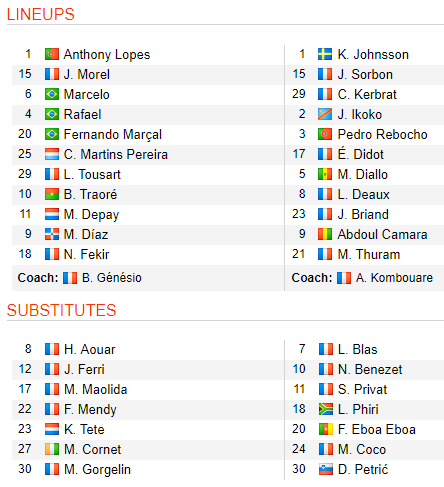Select coach B. Génésio's name

pyautogui.click(x=112, y=278)
